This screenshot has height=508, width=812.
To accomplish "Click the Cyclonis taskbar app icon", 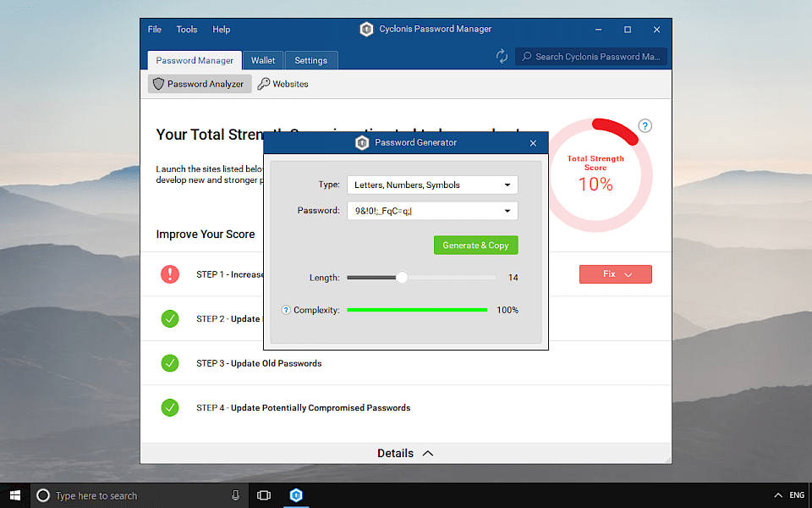I will [x=296, y=495].
